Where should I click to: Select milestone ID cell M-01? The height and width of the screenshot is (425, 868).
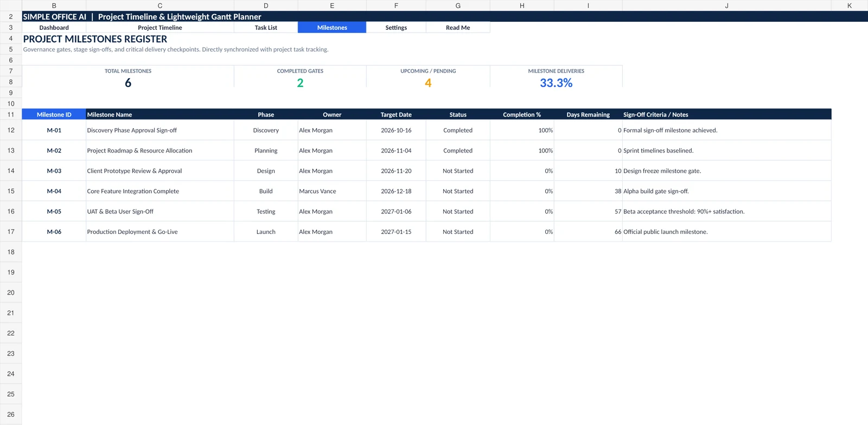[x=54, y=130]
